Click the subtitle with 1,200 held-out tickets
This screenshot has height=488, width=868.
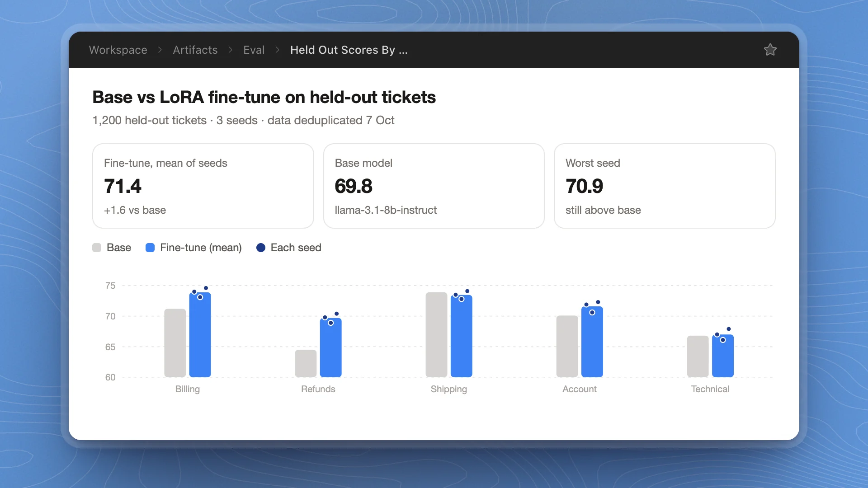tap(243, 120)
